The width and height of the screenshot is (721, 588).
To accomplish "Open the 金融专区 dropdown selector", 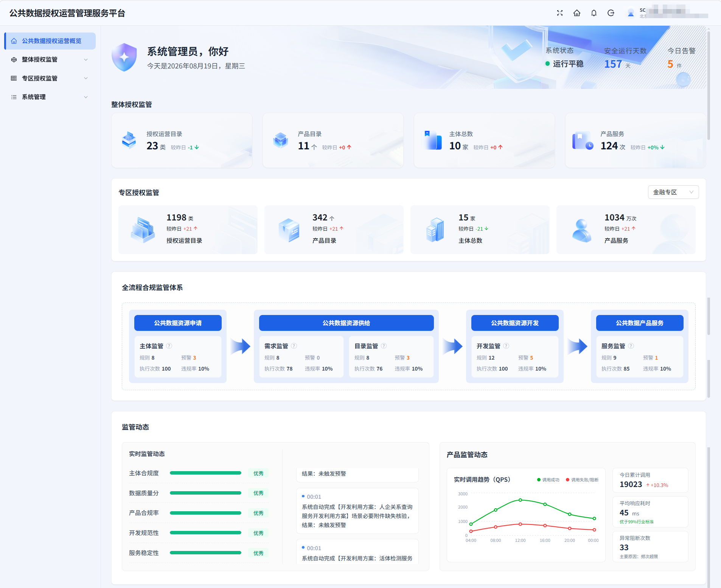I will point(673,192).
